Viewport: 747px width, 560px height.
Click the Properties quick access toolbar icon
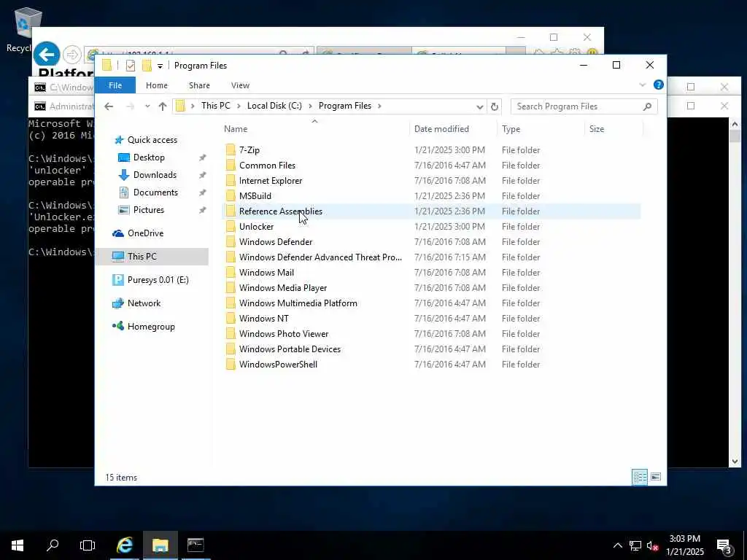[130, 66]
